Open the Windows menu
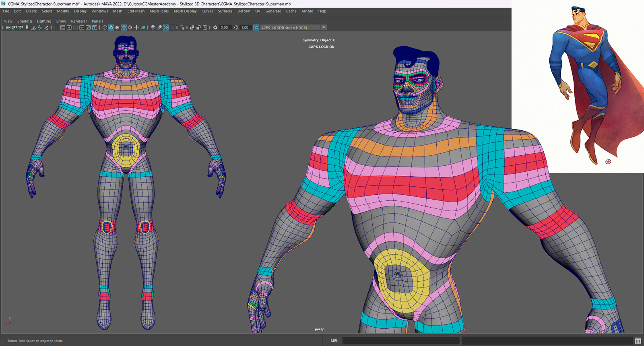 coord(99,11)
